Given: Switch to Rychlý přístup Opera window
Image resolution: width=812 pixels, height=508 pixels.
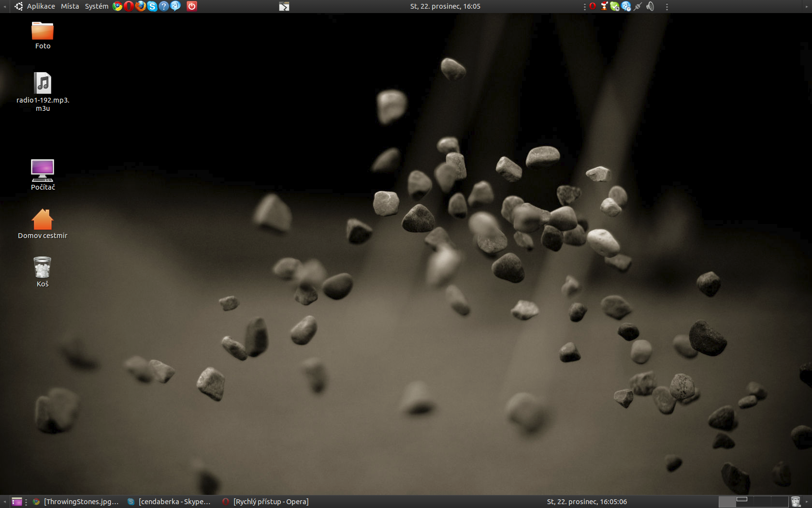Looking at the screenshot, I should 266,502.
